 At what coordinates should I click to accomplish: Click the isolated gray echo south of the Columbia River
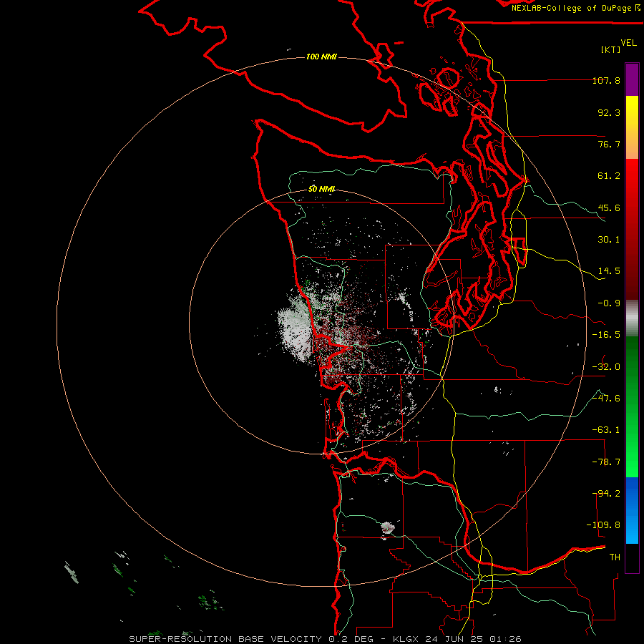point(387,527)
